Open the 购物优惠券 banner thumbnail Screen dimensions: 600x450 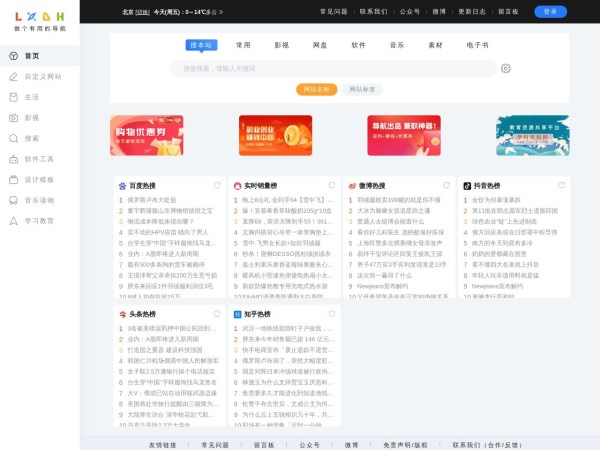(x=147, y=135)
